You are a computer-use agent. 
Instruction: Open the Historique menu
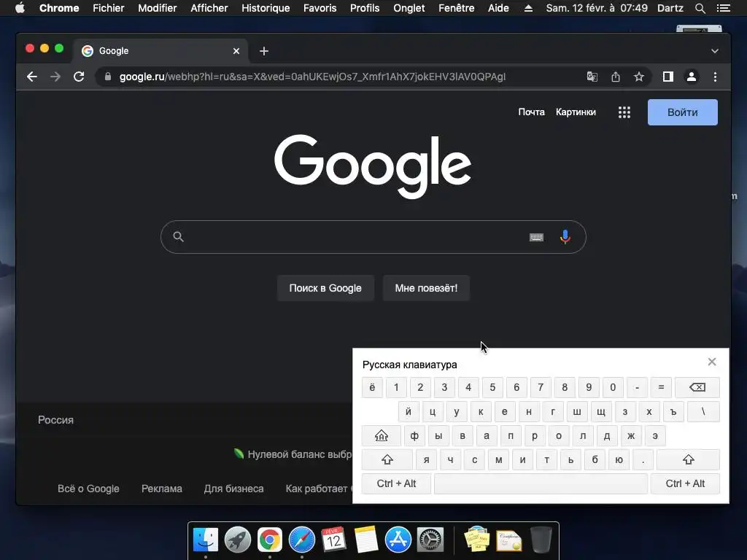266,8
